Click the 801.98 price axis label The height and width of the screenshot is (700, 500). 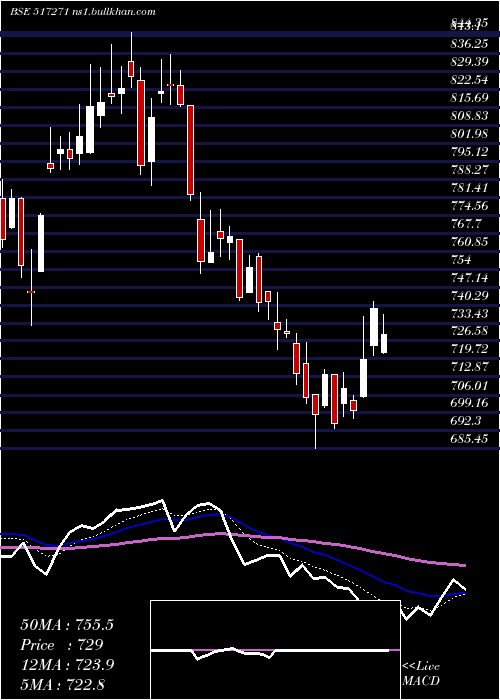tap(469, 133)
